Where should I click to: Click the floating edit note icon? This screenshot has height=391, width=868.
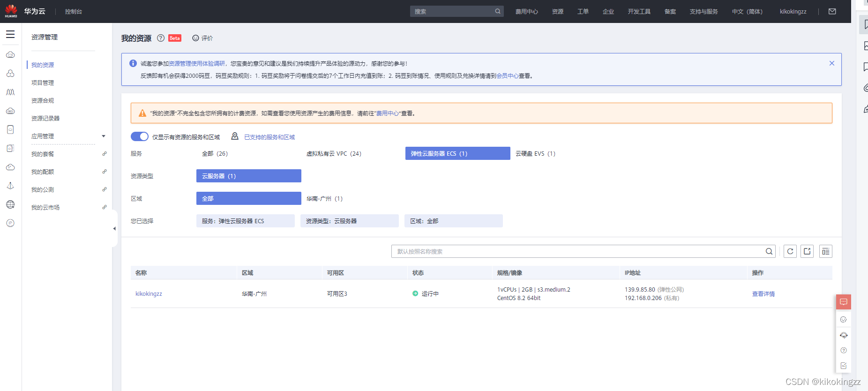[844, 366]
